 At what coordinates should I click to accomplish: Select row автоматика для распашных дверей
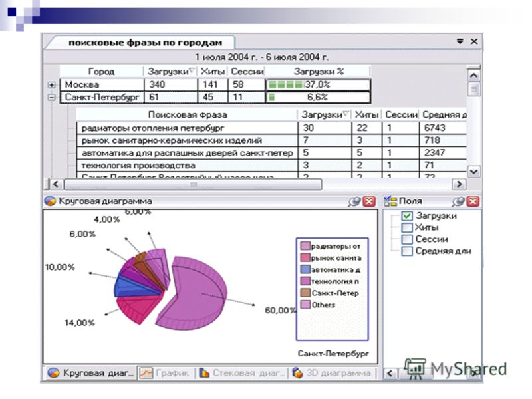[271, 153]
